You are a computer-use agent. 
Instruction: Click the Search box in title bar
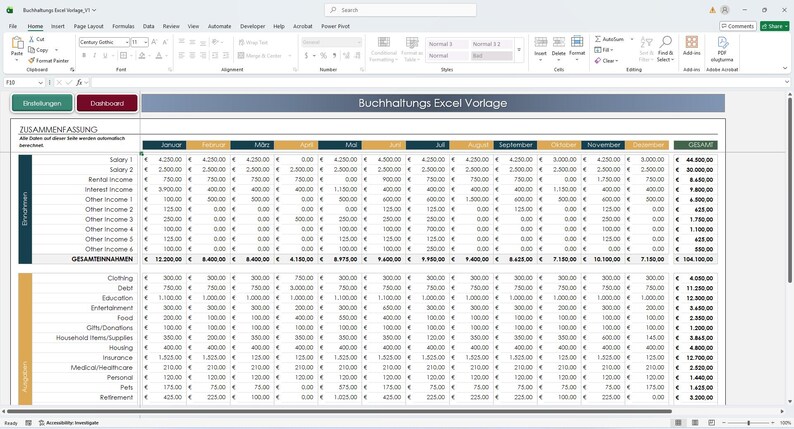click(x=400, y=10)
